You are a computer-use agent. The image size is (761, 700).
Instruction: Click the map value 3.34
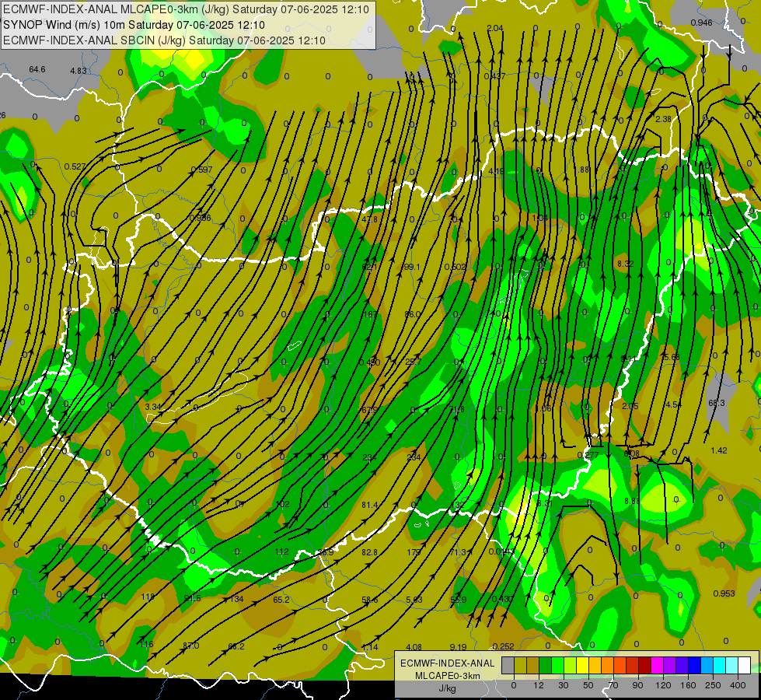click(x=153, y=407)
